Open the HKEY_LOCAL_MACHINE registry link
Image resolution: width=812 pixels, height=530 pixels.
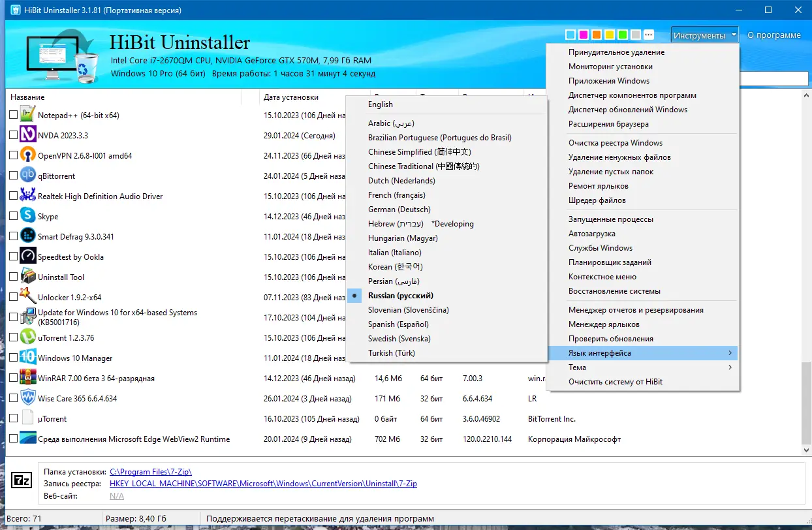[x=263, y=484]
